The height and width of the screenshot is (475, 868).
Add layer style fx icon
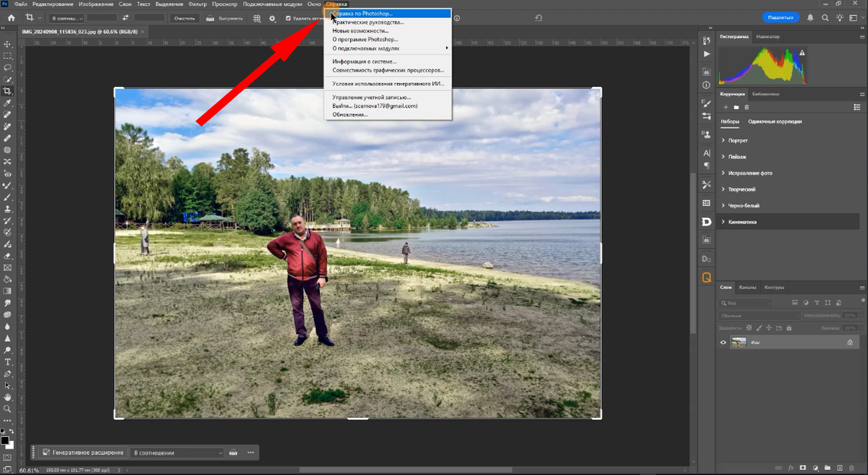[x=791, y=468]
